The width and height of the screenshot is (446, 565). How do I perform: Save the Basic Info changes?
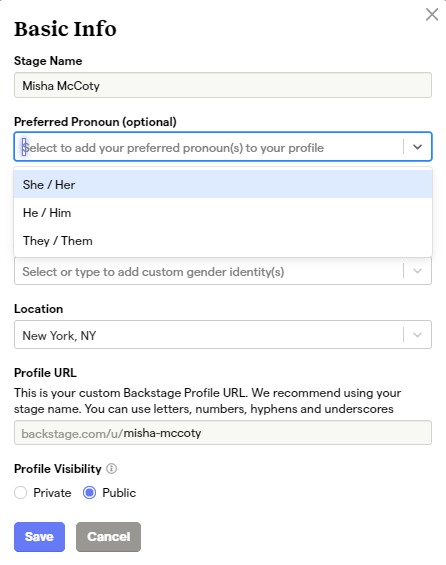tap(40, 537)
